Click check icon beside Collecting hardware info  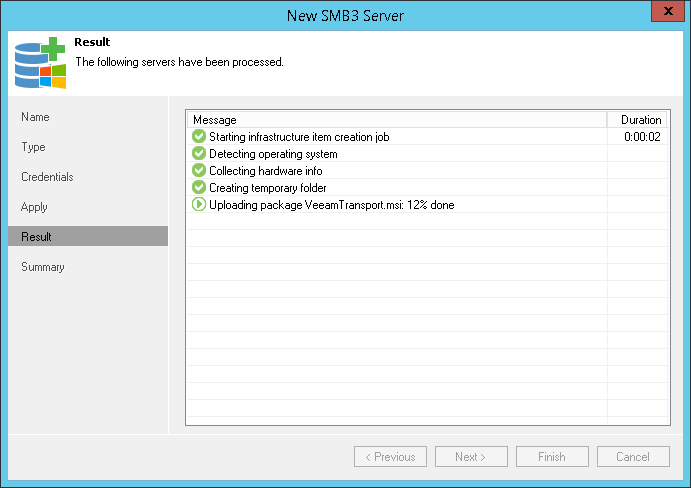pyautogui.click(x=199, y=171)
